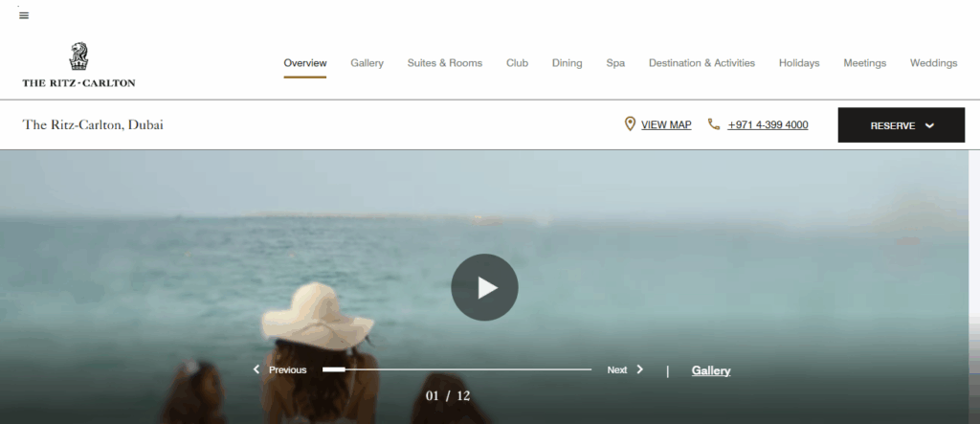Click the 01 / 12 slide counter

point(448,396)
